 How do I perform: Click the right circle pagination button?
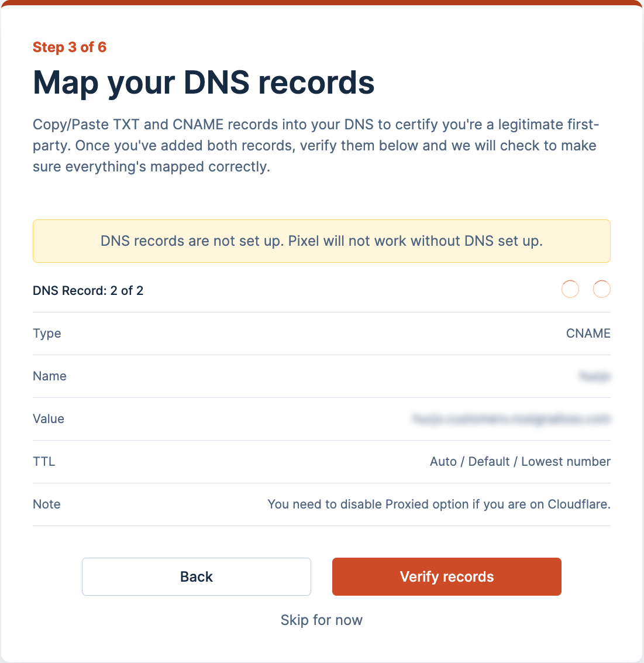602,289
